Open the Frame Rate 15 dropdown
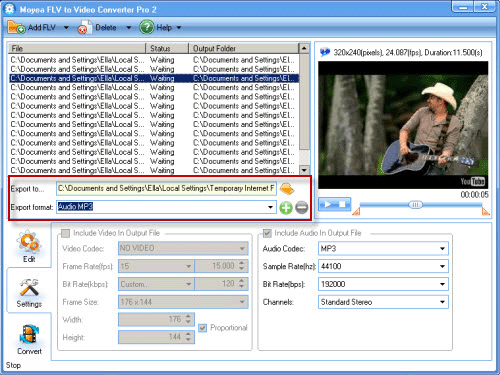This screenshot has width=500, height=375. 189,266
